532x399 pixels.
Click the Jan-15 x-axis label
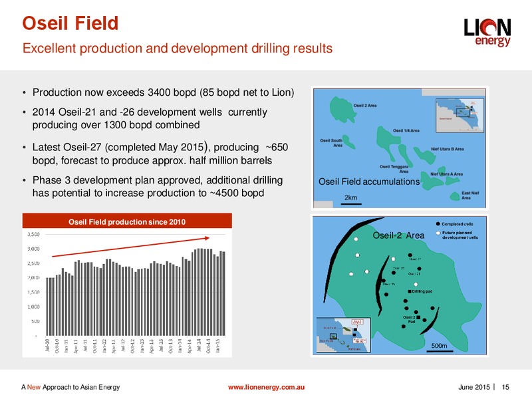point(218,345)
